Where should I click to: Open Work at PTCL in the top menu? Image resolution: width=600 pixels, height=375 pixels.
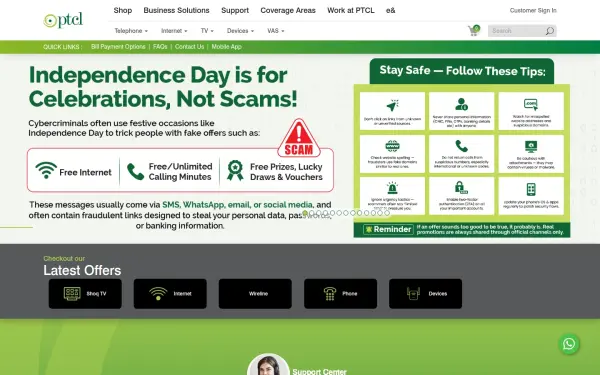pyautogui.click(x=351, y=10)
